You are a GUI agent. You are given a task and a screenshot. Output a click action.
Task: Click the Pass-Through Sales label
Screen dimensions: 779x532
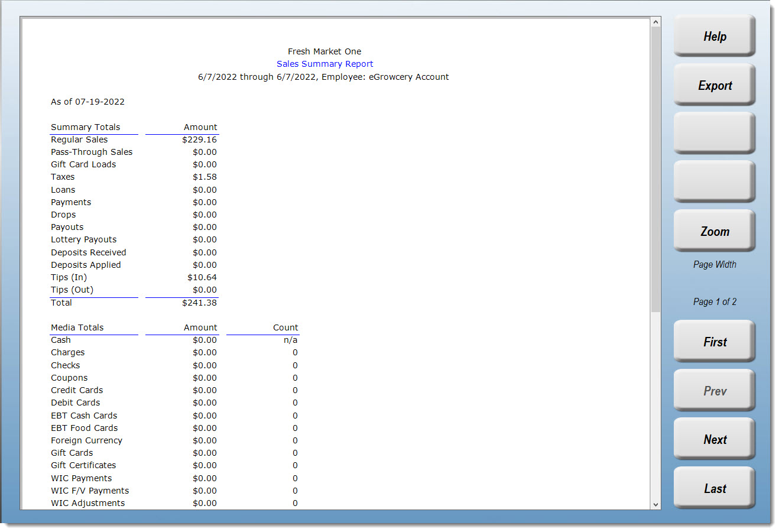[x=92, y=152]
